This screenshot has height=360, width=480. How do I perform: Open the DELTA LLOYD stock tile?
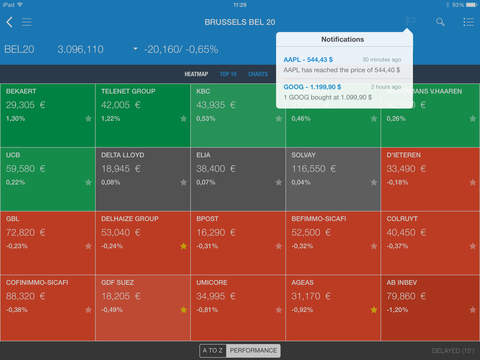143,179
